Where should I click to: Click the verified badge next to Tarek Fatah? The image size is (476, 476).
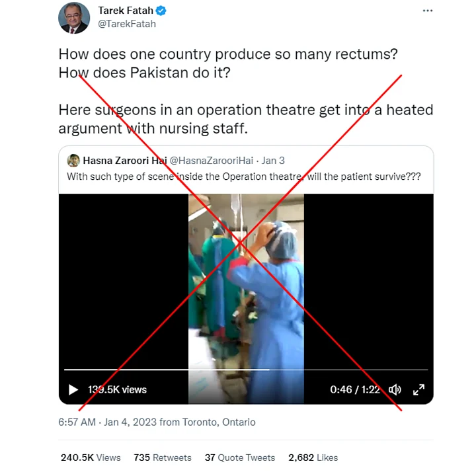tap(161, 11)
